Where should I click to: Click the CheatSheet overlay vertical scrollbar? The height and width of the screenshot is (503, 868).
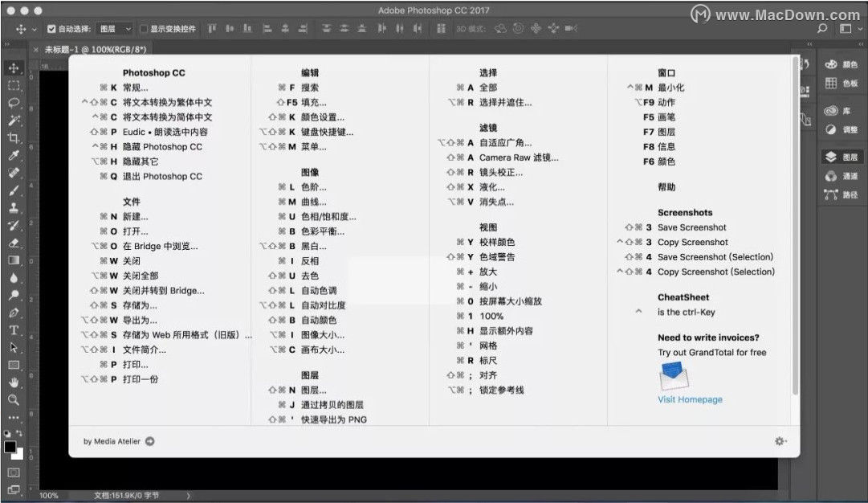point(796,225)
